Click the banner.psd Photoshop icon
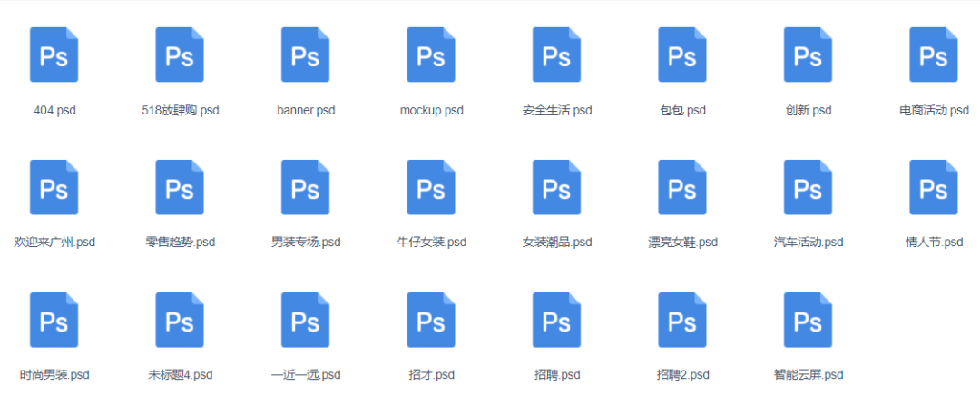The image size is (980, 406). tap(306, 54)
